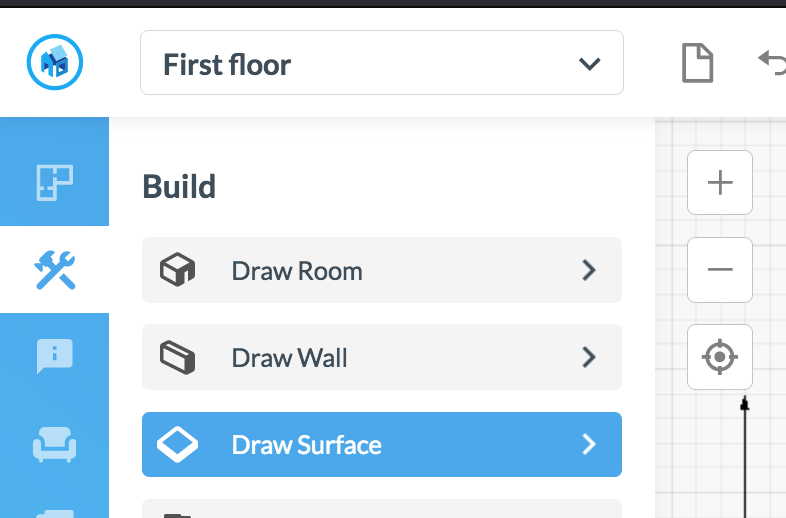Click the new document page icon
Screen dimensions: 786x518
point(697,63)
